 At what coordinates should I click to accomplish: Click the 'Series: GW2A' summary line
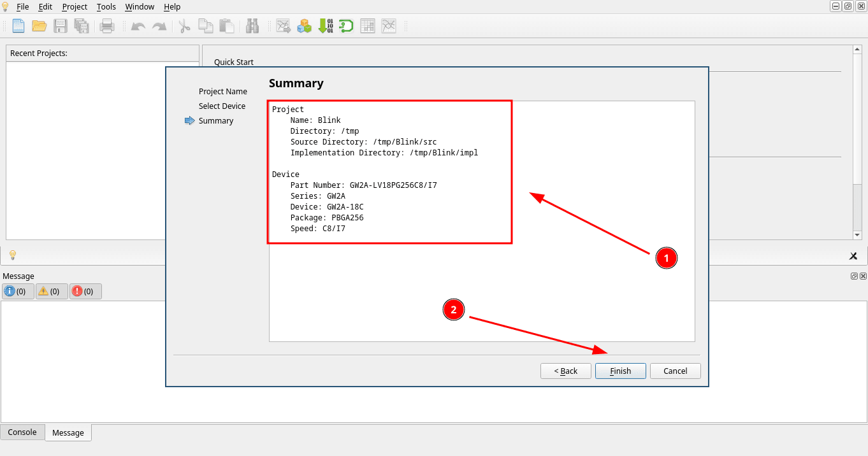coord(318,196)
